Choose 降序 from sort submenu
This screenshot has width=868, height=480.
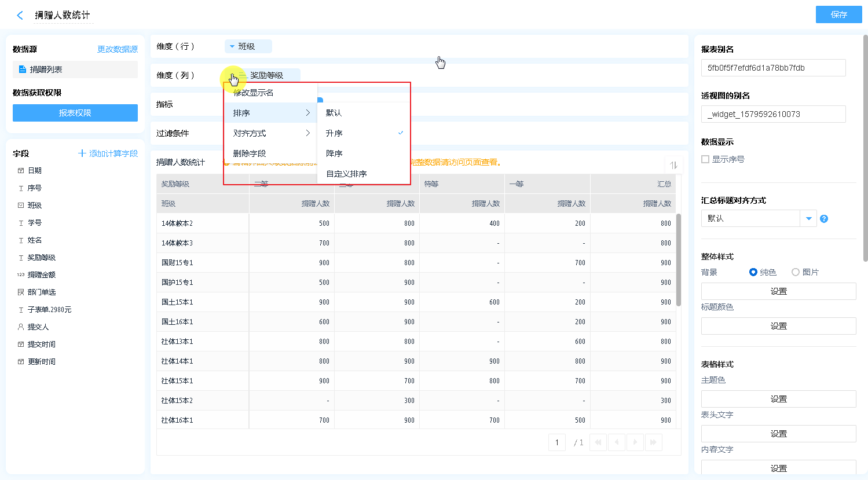(334, 153)
